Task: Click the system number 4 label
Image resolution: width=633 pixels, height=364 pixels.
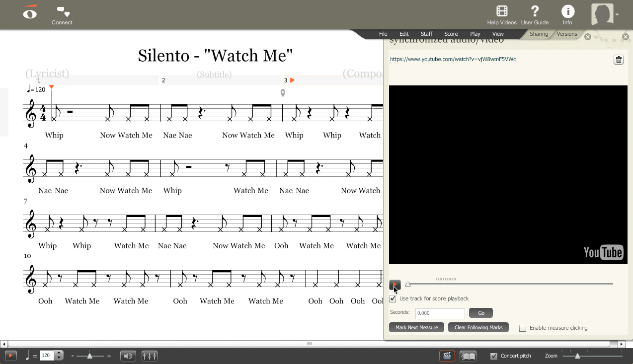Action: pos(26,146)
